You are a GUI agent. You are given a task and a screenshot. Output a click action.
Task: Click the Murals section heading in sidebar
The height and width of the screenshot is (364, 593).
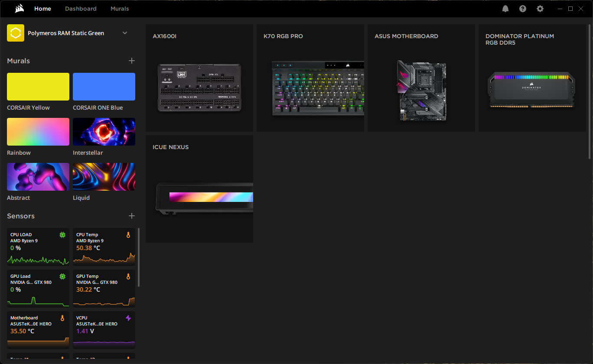(19, 61)
